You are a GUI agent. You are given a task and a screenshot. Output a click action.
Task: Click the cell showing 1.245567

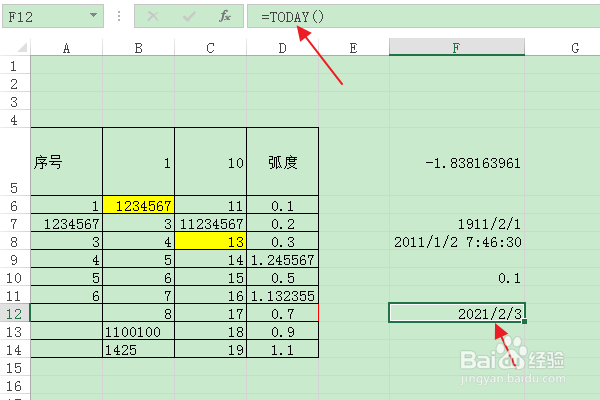[282, 260]
